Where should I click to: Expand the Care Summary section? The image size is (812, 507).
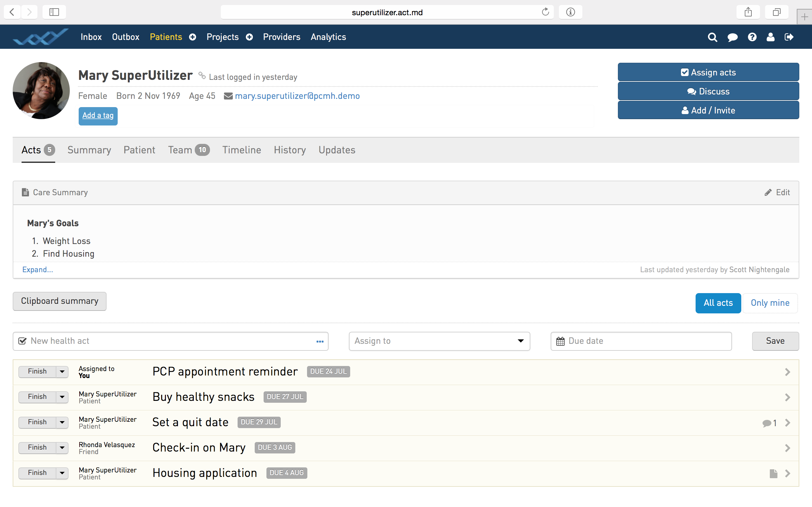(37, 270)
